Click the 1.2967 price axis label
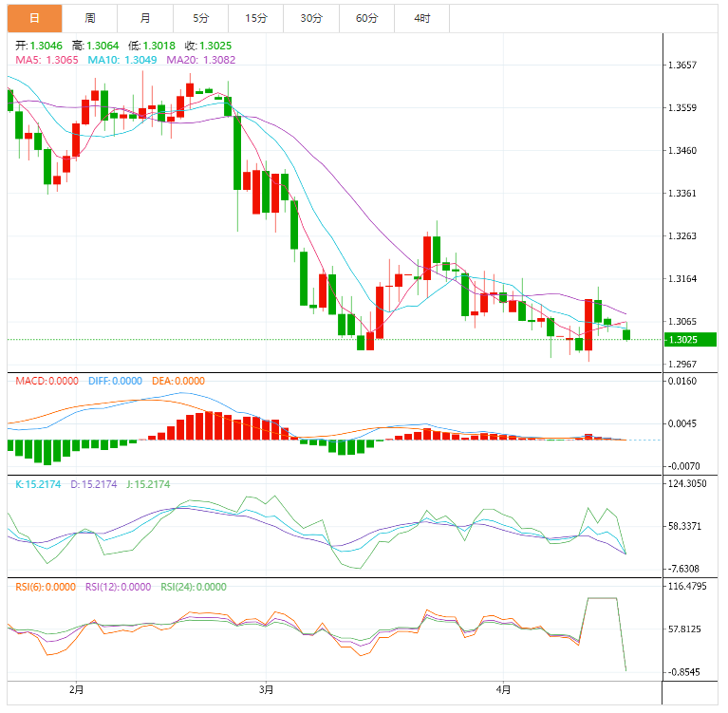 click(682, 365)
